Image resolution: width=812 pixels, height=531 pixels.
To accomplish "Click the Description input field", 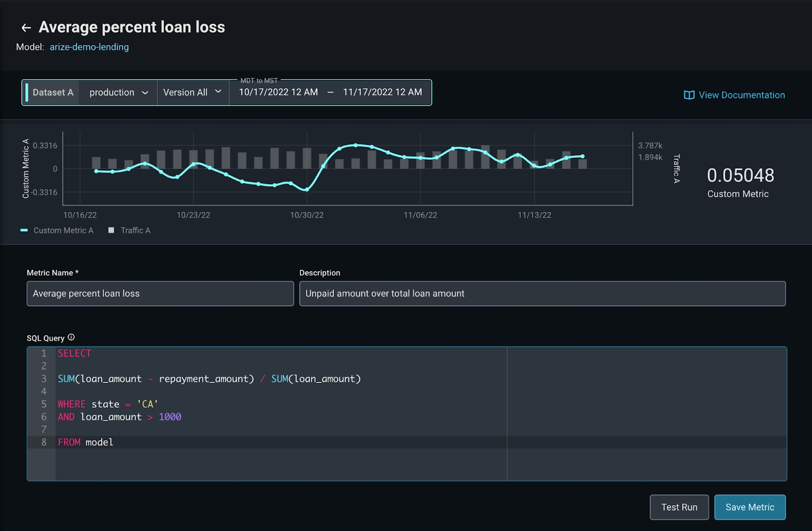I will click(x=542, y=294).
